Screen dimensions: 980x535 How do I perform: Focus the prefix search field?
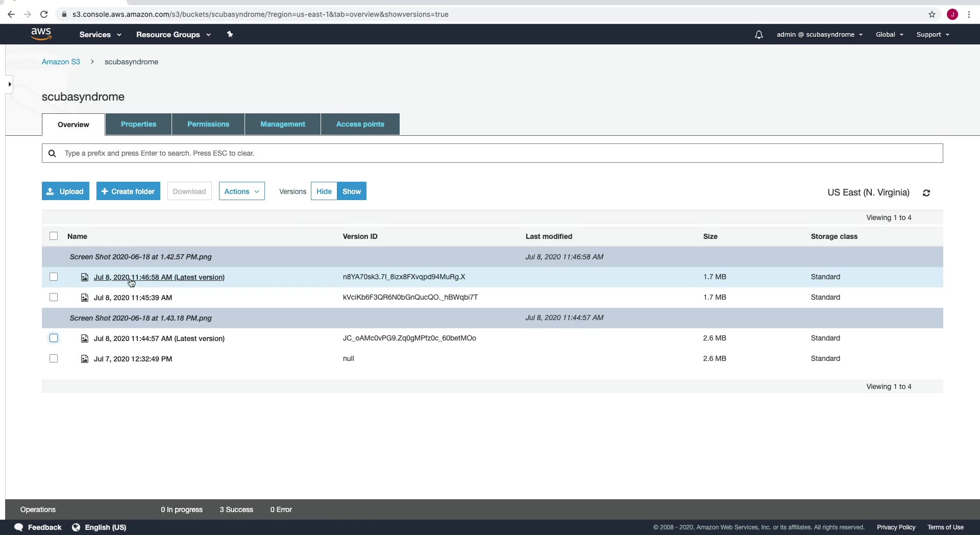[x=492, y=153]
